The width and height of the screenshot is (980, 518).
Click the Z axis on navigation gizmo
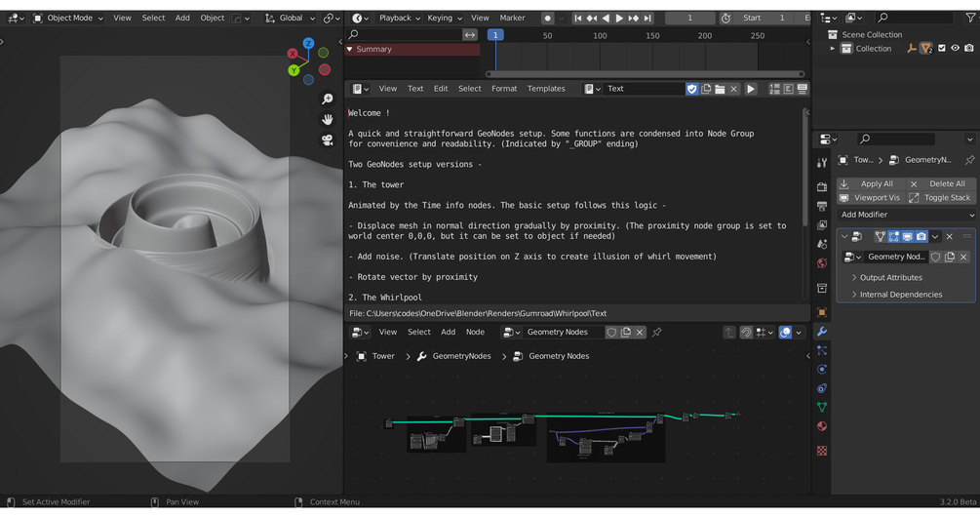[x=308, y=43]
